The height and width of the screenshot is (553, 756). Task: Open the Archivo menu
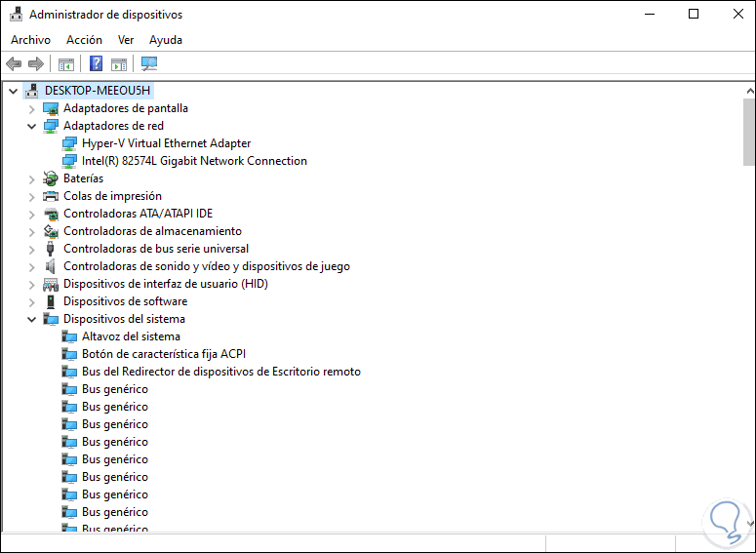pyautogui.click(x=30, y=40)
